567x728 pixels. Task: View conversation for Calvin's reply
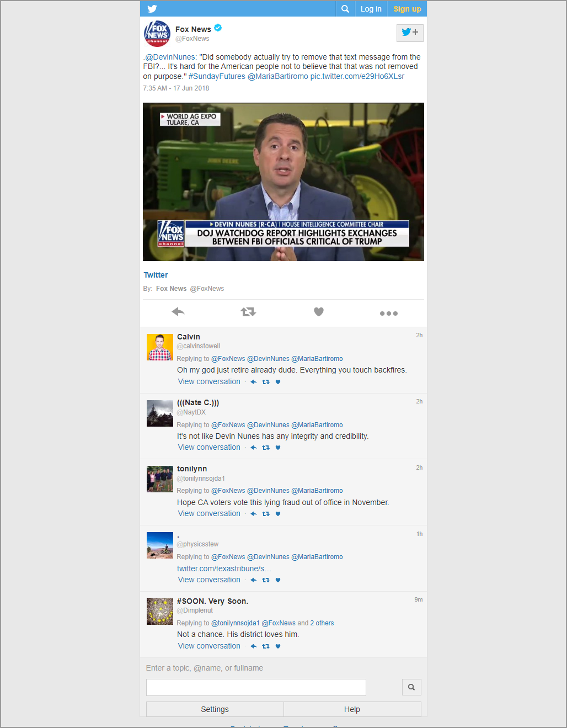(x=209, y=381)
